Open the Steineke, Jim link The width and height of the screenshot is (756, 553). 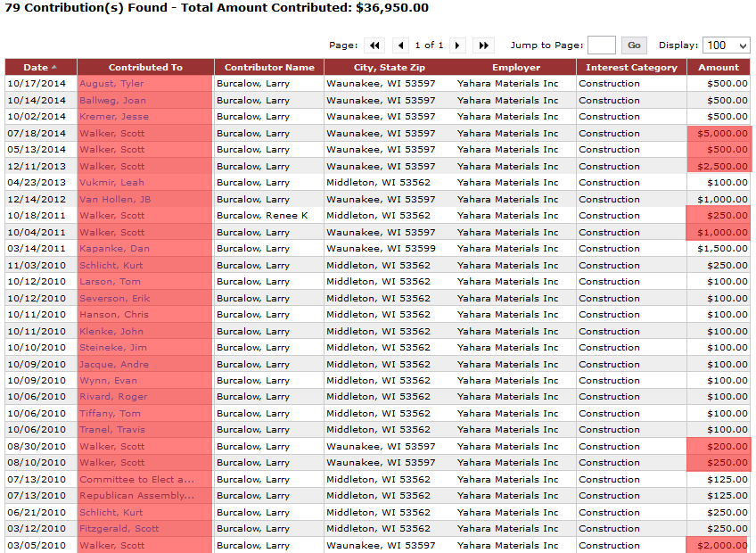click(x=113, y=348)
